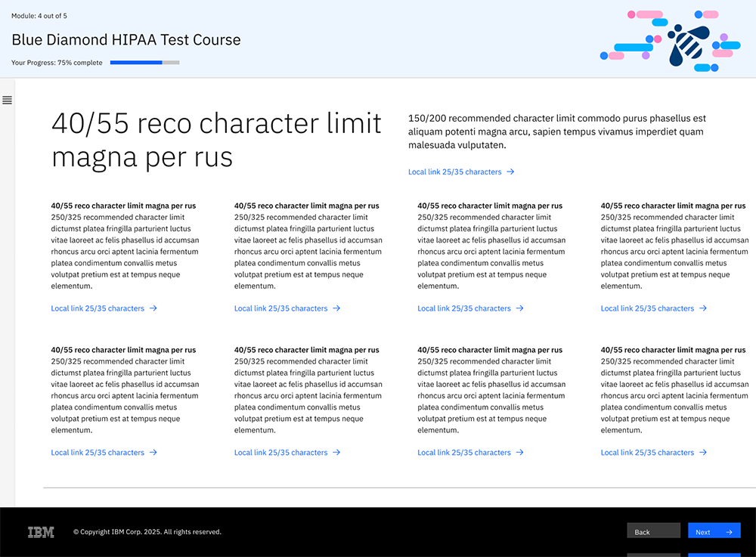
Task: Click the Blue Diamond HIPAA Test Course title
Action: point(126,40)
